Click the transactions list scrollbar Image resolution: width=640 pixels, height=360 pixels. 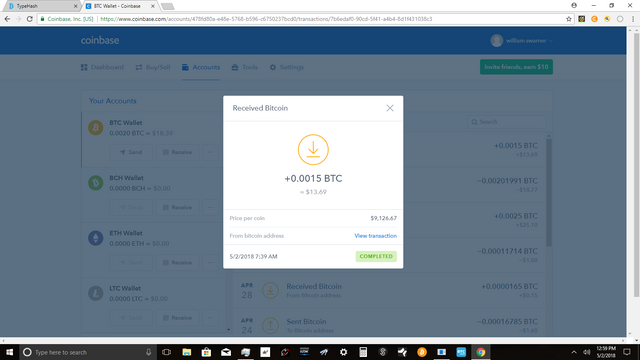pyautogui.click(x=549, y=193)
